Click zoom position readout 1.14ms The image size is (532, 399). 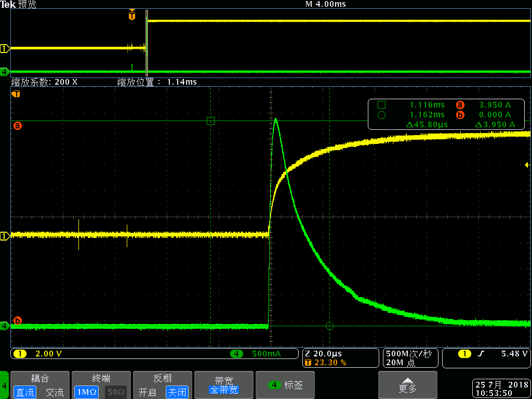point(181,82)
